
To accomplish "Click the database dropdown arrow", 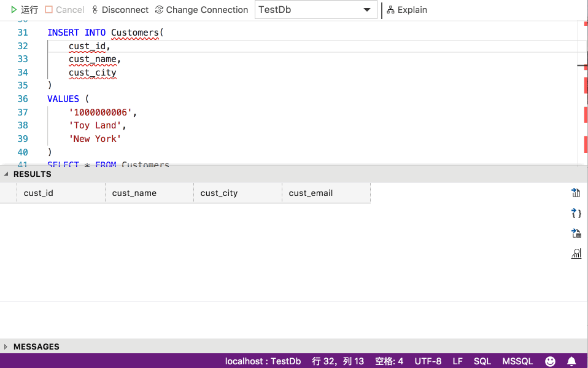I will click(367, 10).
